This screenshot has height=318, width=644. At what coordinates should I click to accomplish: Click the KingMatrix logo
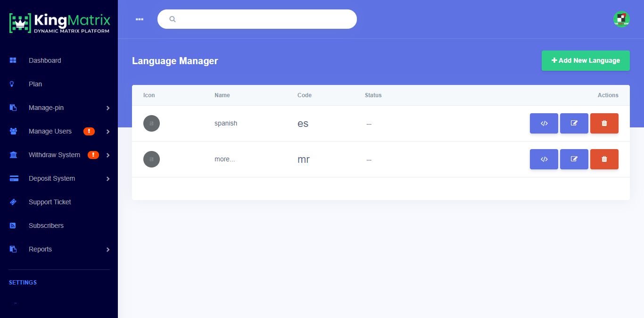click(x=59, y=23)
